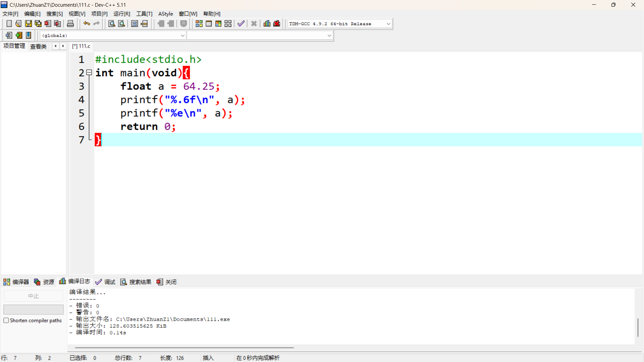644x362 pixels.
Task: Open the 搜索结果 panel tab
Action: (136, 282)
